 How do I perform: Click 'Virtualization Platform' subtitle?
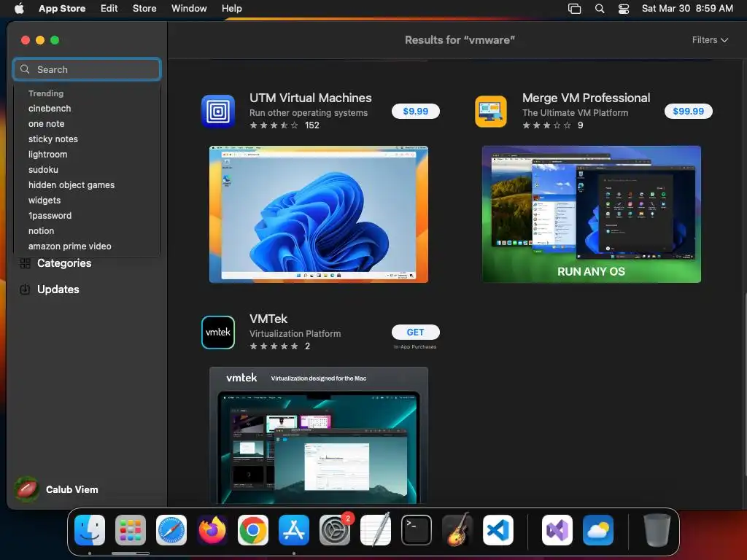coord(295,334)
